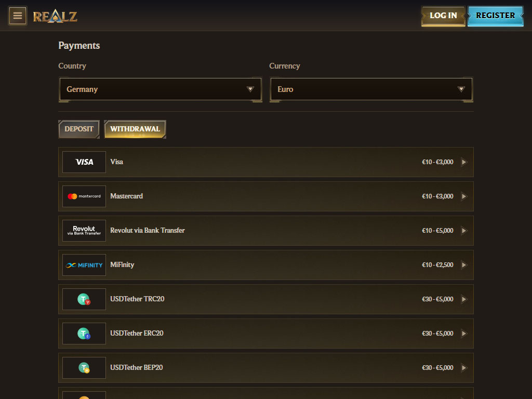
Task: Click the MiFinity logo
Action: pyautogui.click(x=84, y=265)
